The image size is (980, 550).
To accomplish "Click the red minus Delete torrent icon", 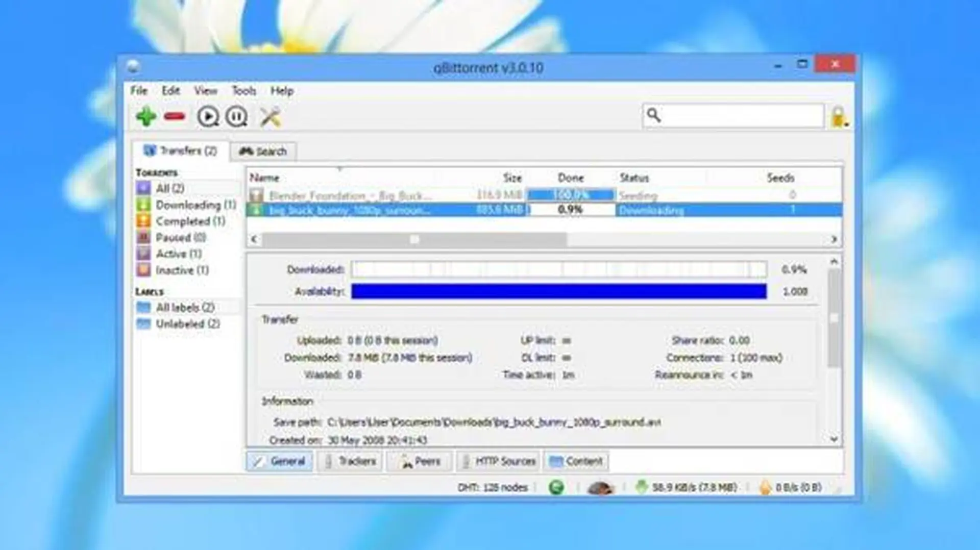I will click(x=175, y=117).
